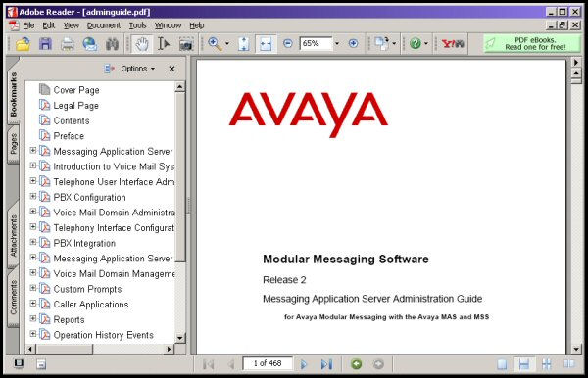Expand Operation History Events bookmark

click(x=33, y=334)
